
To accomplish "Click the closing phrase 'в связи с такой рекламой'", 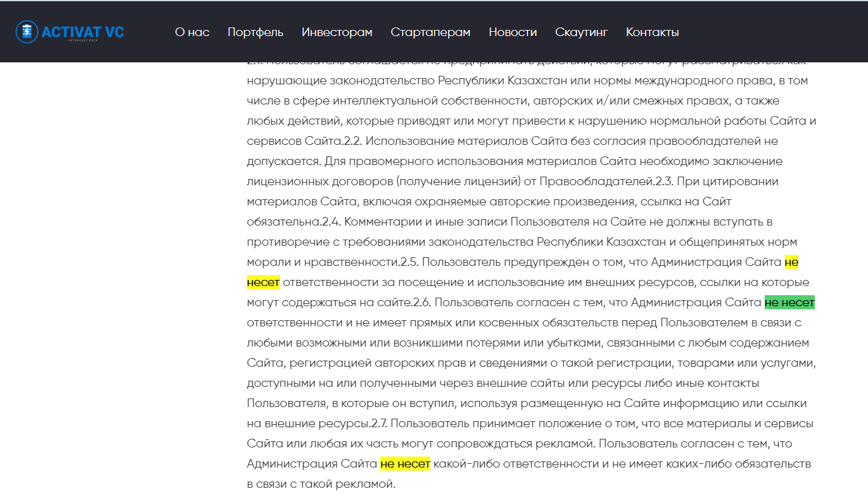I will [321, 484].
